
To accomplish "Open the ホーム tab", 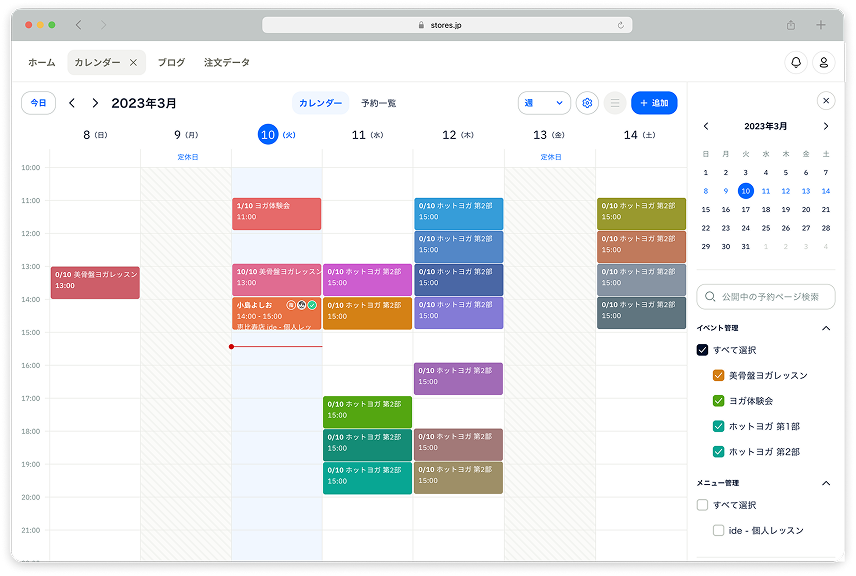I will coord(41,62).
